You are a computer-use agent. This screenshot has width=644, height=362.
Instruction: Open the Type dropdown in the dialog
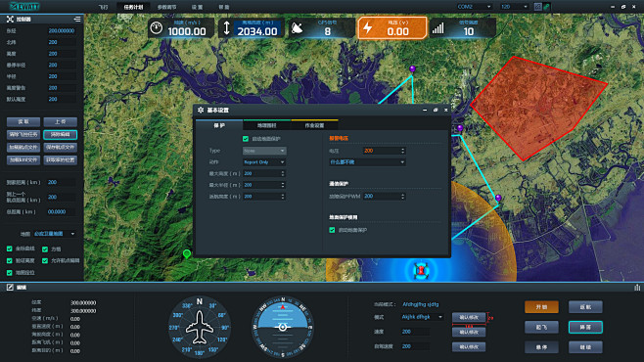pos(264,151)
